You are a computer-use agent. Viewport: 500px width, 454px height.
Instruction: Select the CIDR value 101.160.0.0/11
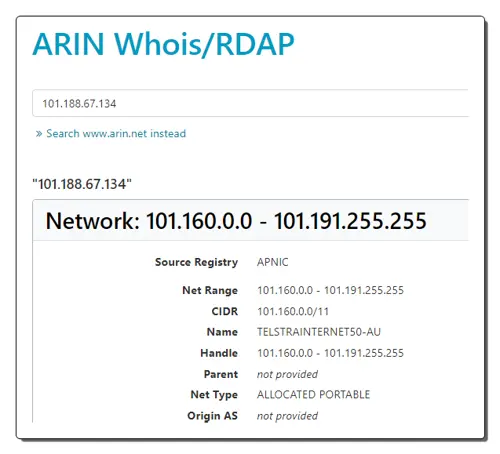(x=293, y=311)
